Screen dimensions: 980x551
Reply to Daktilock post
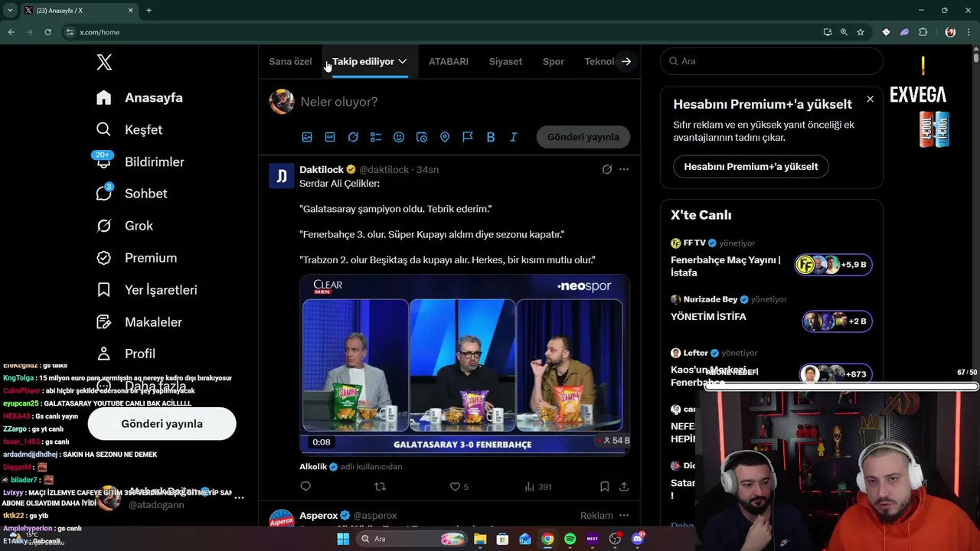pyautogui.click(x=305, y=487)
